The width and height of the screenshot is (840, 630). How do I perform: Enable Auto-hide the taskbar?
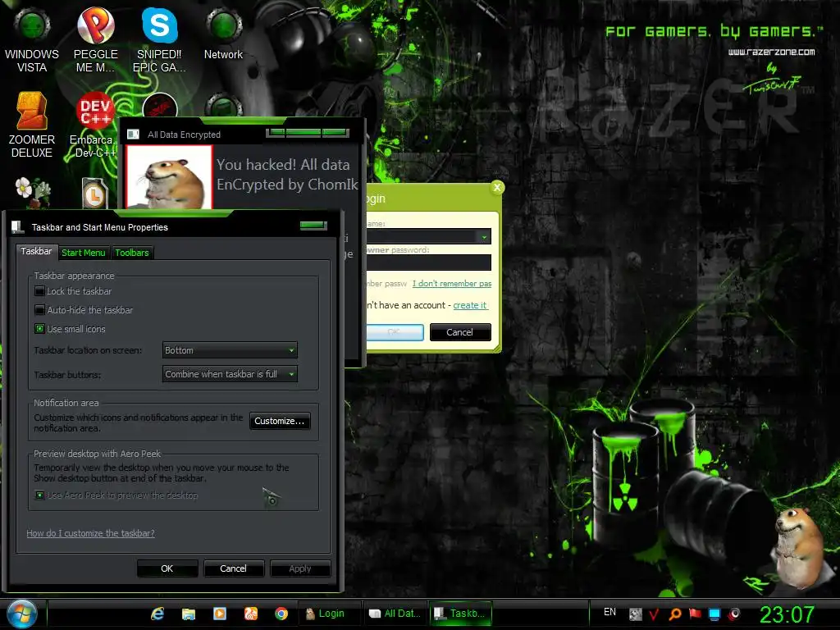(x=39, y=310)
